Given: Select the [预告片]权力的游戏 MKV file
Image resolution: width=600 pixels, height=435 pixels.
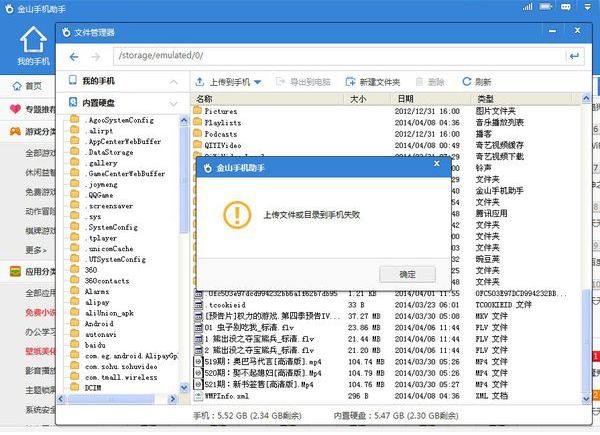Looking at the screenshot, I should pyautogui.click(x=386, y=316).
